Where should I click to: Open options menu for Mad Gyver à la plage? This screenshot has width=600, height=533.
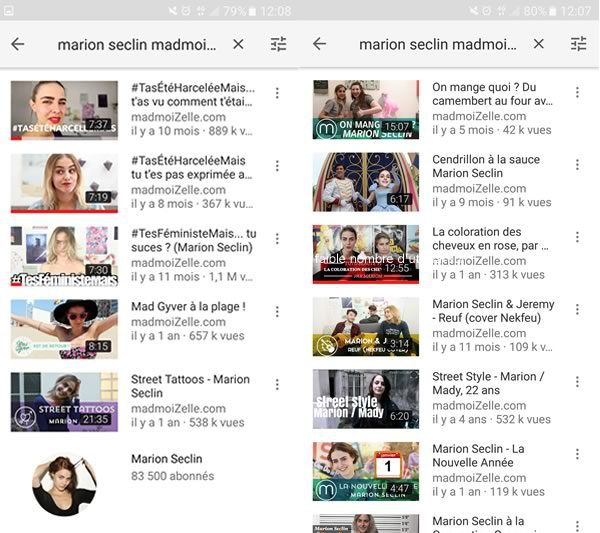pos(277,311)
